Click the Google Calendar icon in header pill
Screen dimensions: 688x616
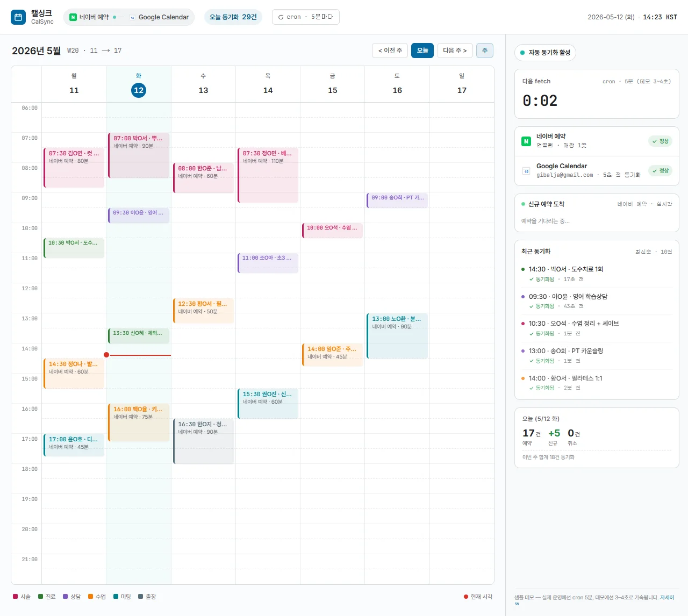(x=132, y=17)
